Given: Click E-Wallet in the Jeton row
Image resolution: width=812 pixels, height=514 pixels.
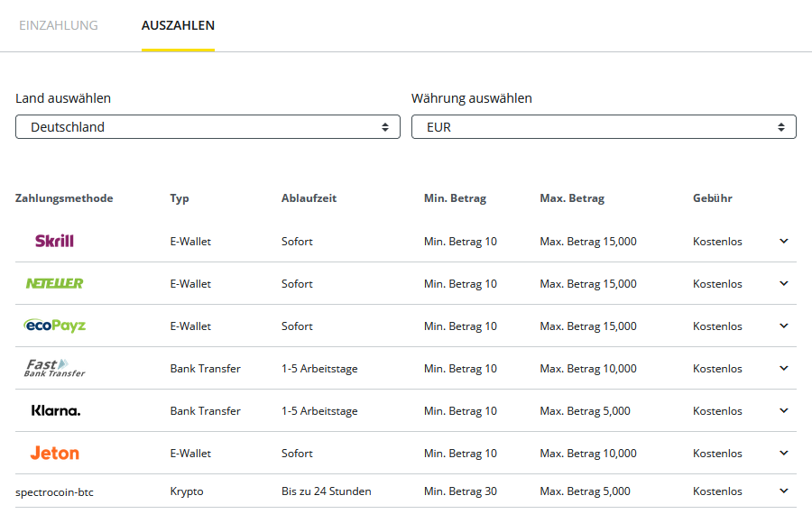Looking at the screenshot, I should coord(190,454).
